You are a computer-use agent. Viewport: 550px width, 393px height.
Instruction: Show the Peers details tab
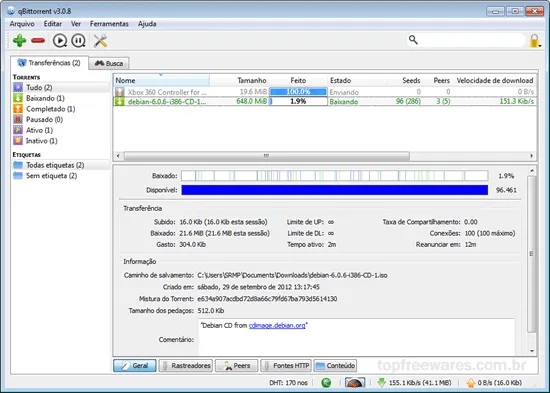point(236,366)
